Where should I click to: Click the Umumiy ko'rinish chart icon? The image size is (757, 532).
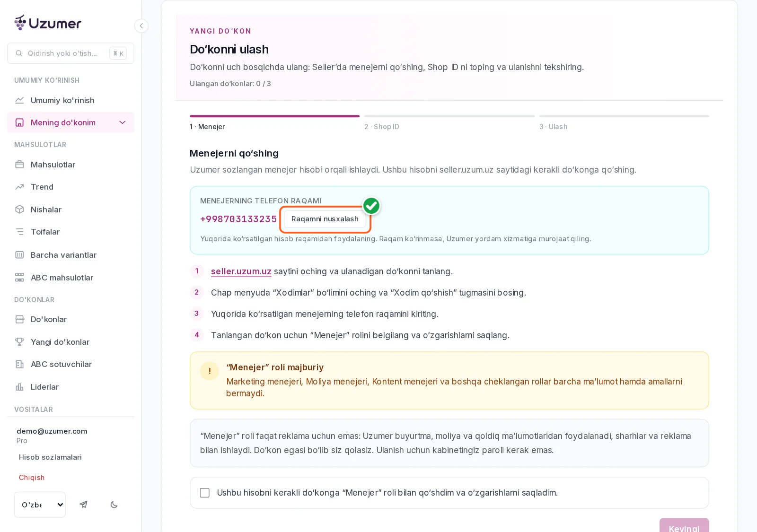pos(19,100)
